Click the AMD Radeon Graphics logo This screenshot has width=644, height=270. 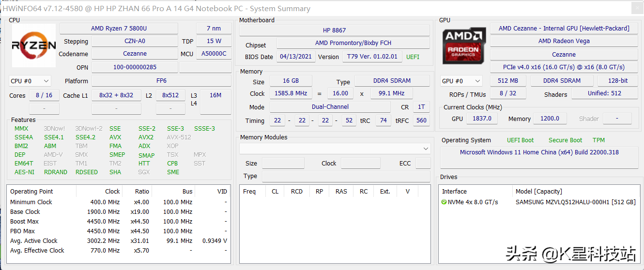(x=464, y=46)
